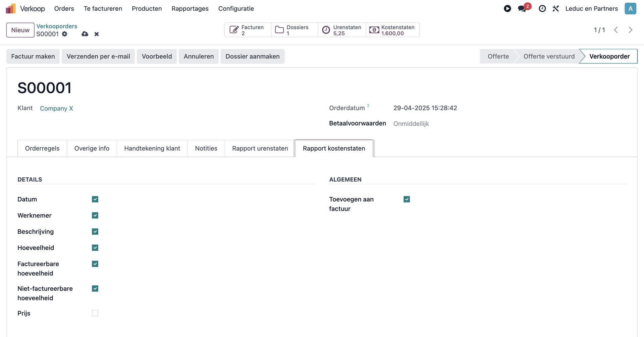Screen dimensions: 644x337
Task: Uncheck the Datum checkbox
Action: (x=95, y=199)
